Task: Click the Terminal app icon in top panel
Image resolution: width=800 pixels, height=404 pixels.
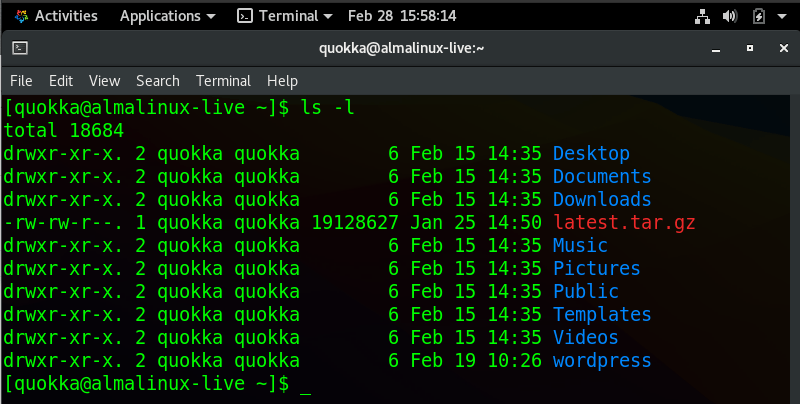Action: click(x=245, y=16)
